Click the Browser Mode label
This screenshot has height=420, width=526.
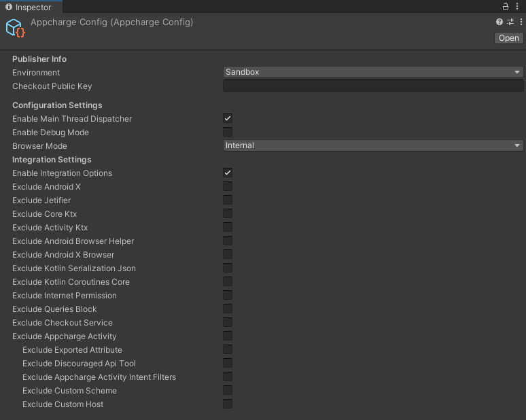pyautogui.click(x=39, y=146)
